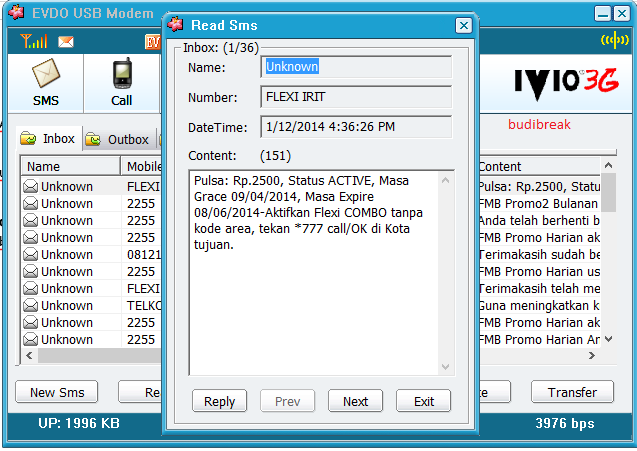Click the Read Sms dialog flower icon
Viewport: 637px width, 451px height.
(176, 25)
